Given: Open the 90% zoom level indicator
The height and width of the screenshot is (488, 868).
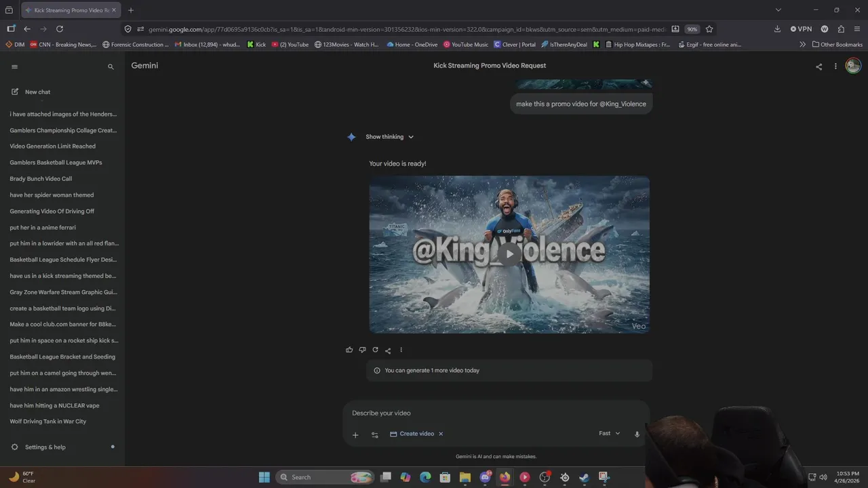Looking at the screenshot, I should 692,29.
